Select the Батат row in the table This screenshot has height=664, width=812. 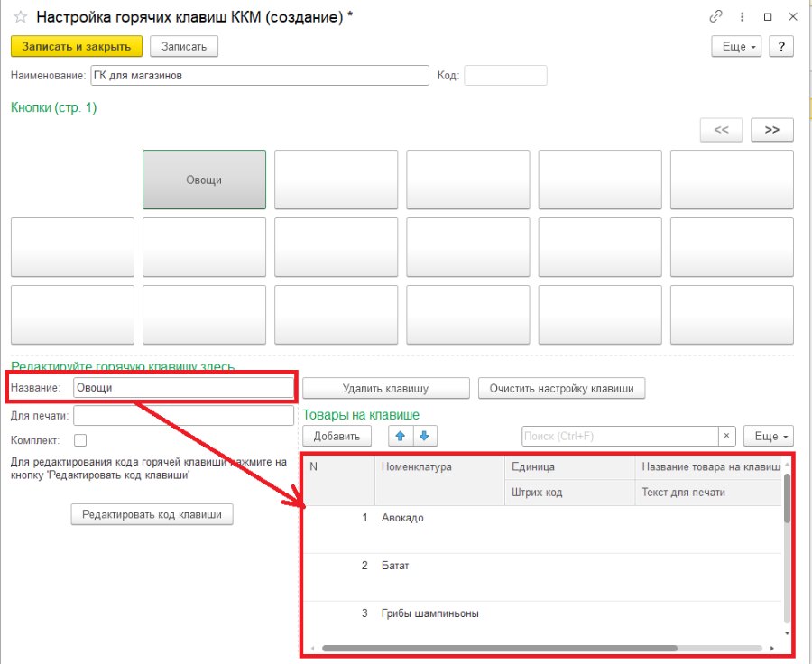click(x=543, y=577)
